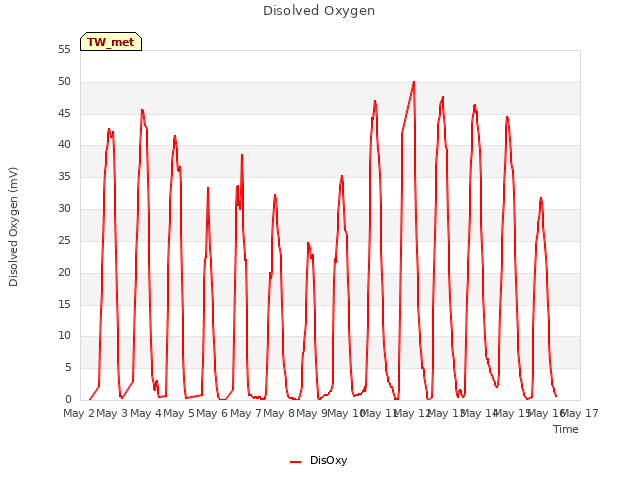Click the 0 y-axis tick label
Image resolution: width=640 pixels, height=480 pixels.
click(x=68, y=399)
